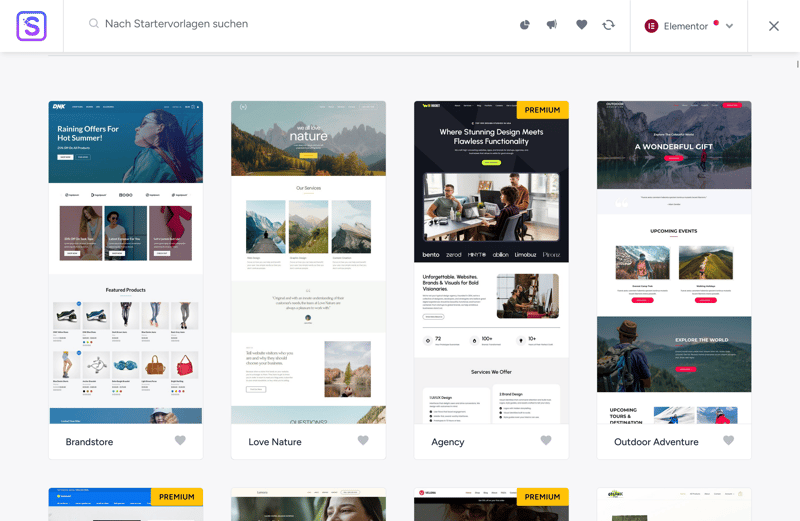This screenshot has height=521, width=800.
Task: Click the Love Nature template title
Action: [x=275, y=442]
